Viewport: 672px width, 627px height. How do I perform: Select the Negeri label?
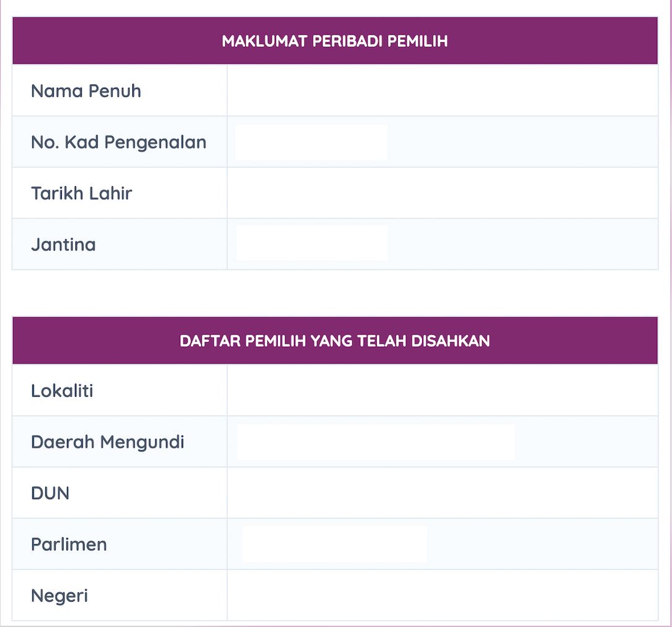click(59, 596)
